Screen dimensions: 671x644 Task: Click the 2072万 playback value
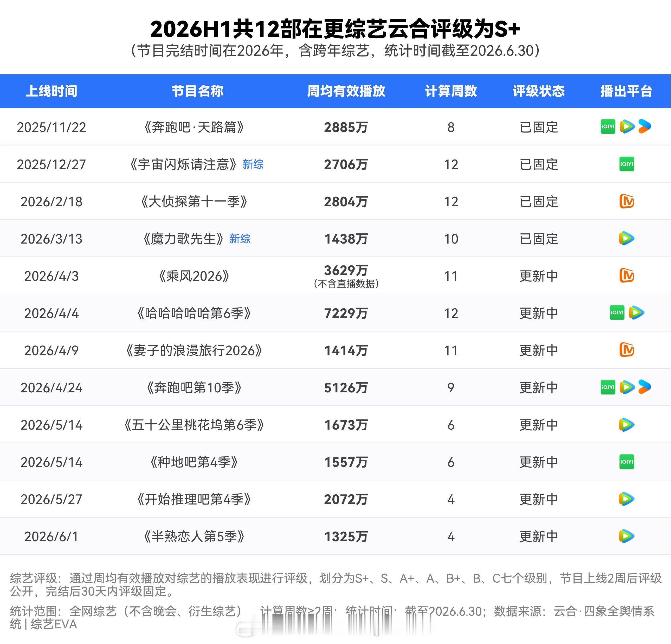pyautogui.click(x=346, y=499)
